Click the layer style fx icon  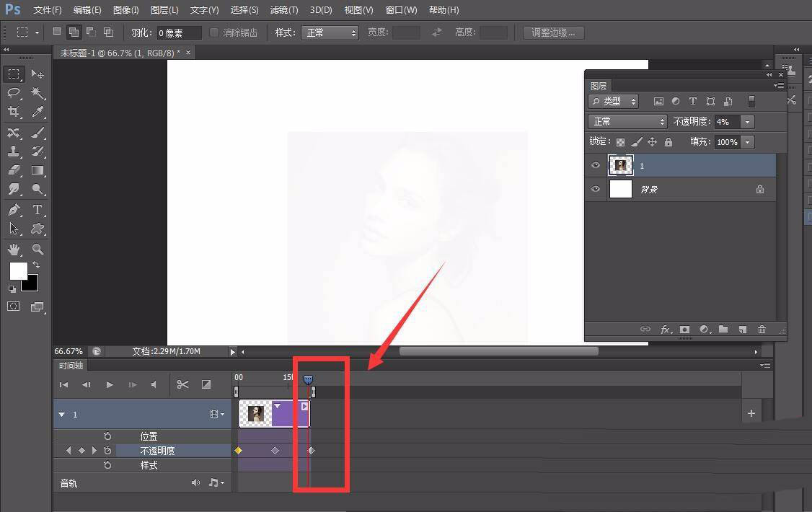[666, 330]
